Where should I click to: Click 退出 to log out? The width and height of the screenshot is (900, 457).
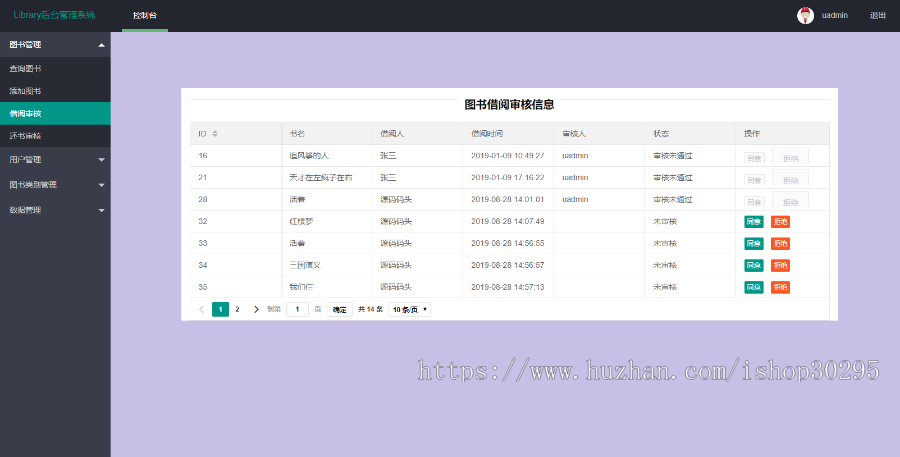tap(878, 16)
